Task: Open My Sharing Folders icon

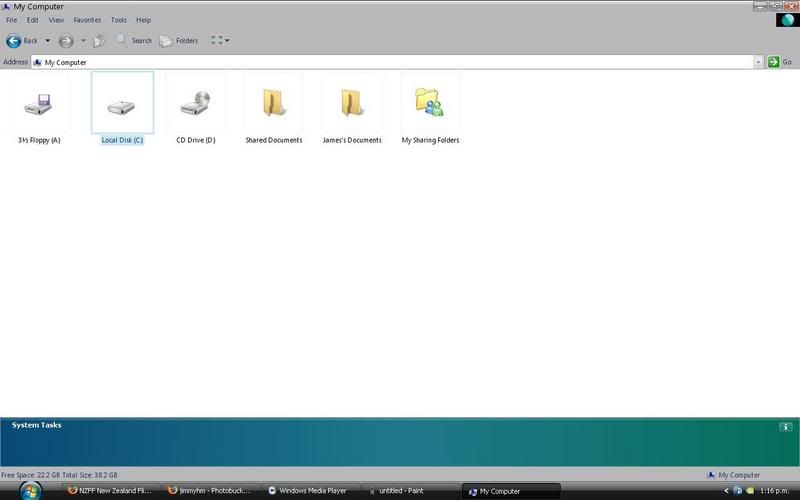Action: click(x=430, y=104)
